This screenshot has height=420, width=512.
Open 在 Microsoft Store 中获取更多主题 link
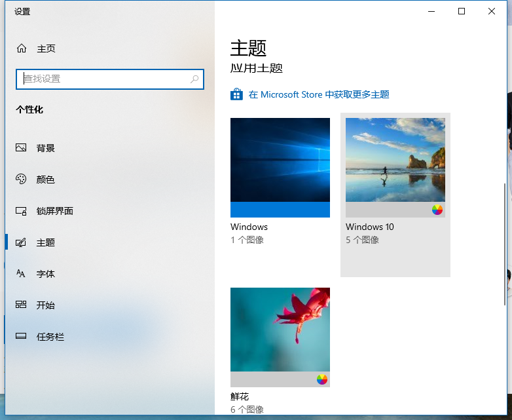319,94
